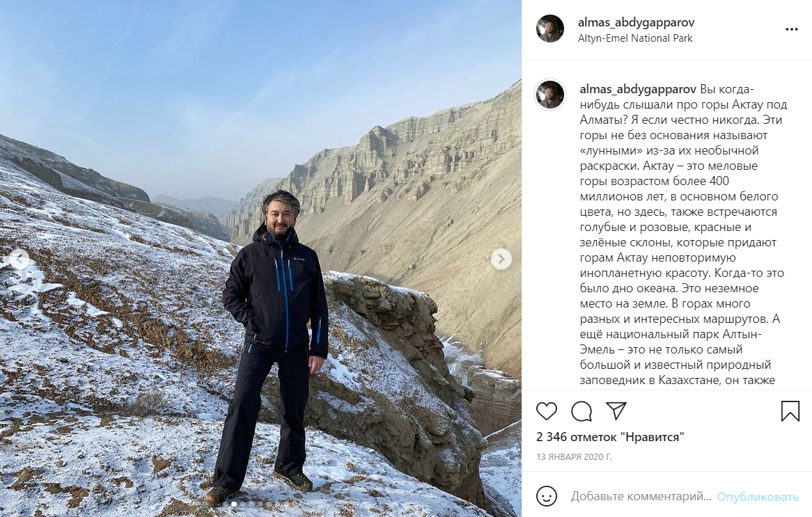This screenshot has width=812, height=517.
Task: Open post date 13 января 2020
Action: point(575,457)
